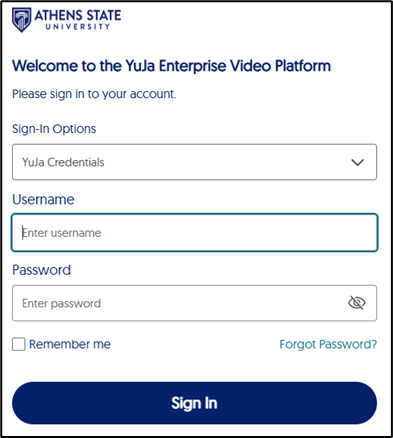Click the ATHENS STATE wordmark text
Viewport: 393px width, 438px height.
pos(78,16)
